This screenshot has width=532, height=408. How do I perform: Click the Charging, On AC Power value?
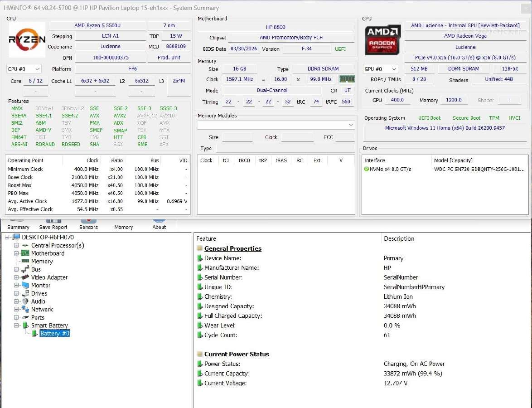coord(414,364)
